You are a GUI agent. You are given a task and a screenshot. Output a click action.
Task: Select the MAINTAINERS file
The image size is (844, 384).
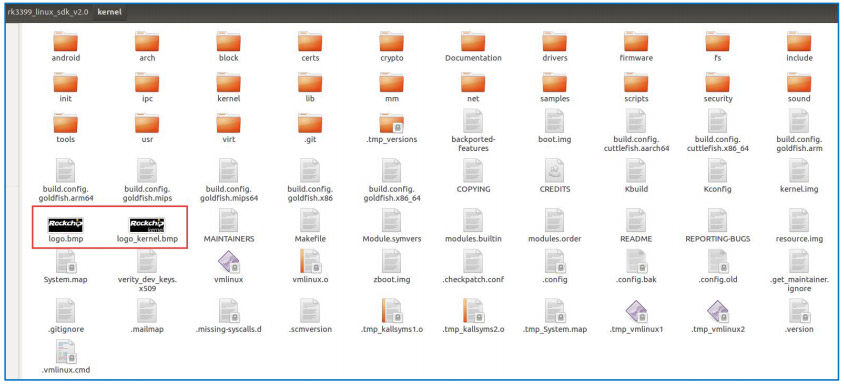[x=229, y=220]
